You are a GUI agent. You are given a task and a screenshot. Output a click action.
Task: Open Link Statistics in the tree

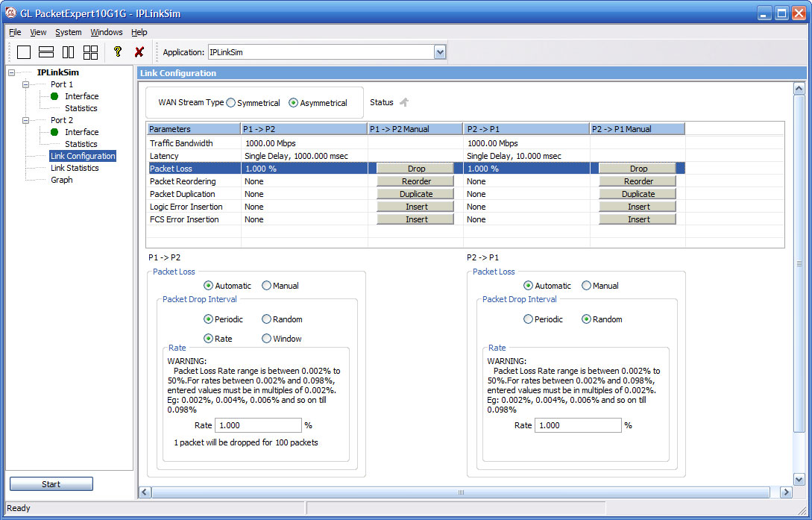coord(75,168)
